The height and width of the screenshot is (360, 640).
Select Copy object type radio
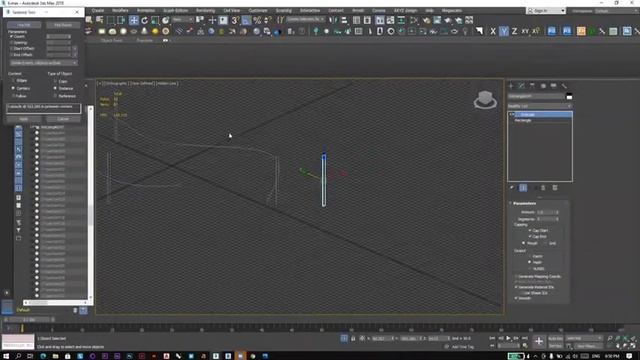55,81
